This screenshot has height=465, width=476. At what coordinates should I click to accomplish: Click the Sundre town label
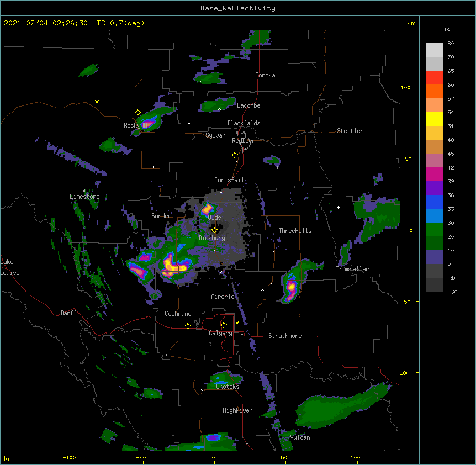161,216
